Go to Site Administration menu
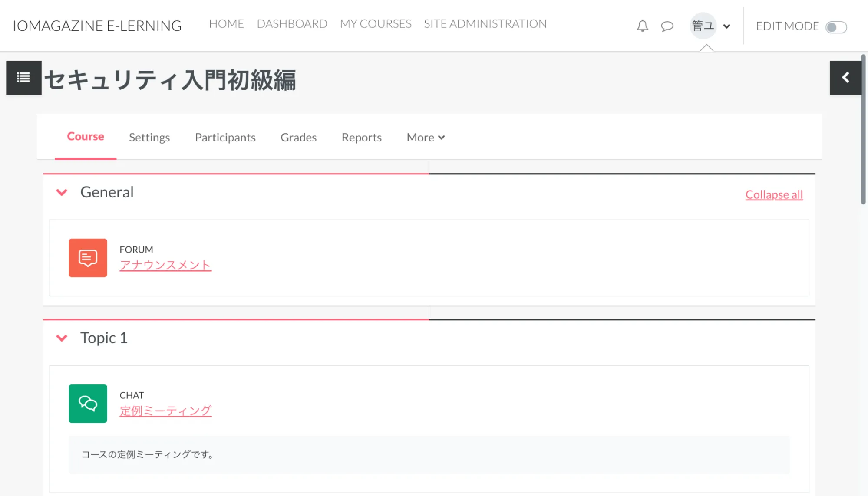The image size is (868, 496). coord(485,24)
